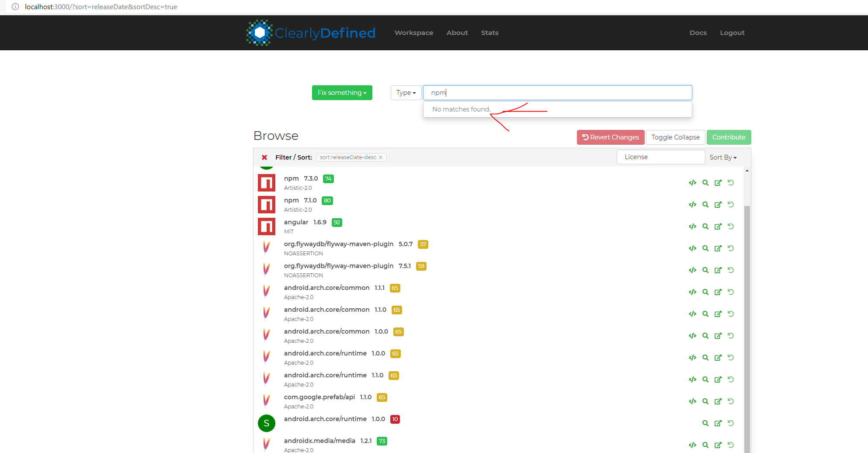The height and width of the screenshot is (453, 868).
Task: Revert angular 1.6.9 using undo icon
Action: coord(731,226)
